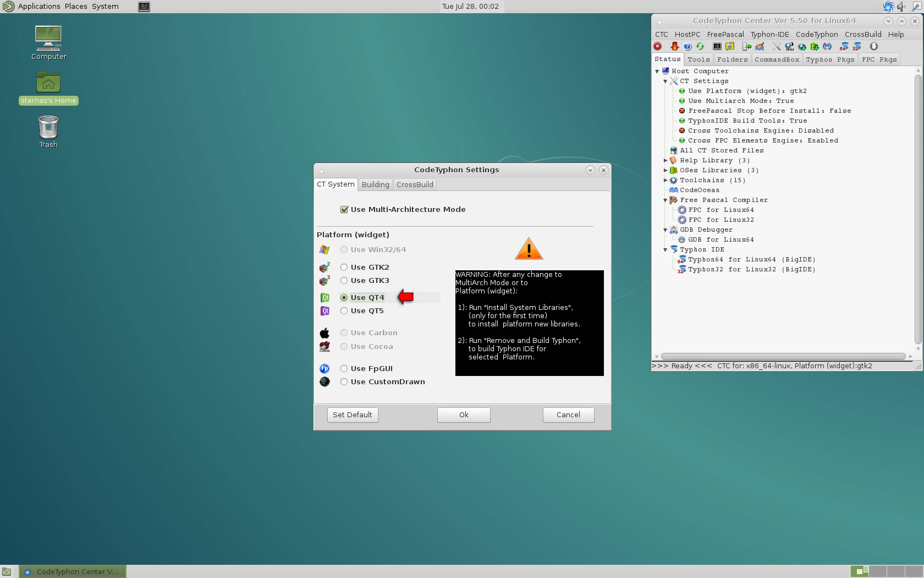This screenshot has width=924, height=578.
Task: Click the blue circular brackets toolbar icon
Action: pyautogui.click(x=827, y=47)
